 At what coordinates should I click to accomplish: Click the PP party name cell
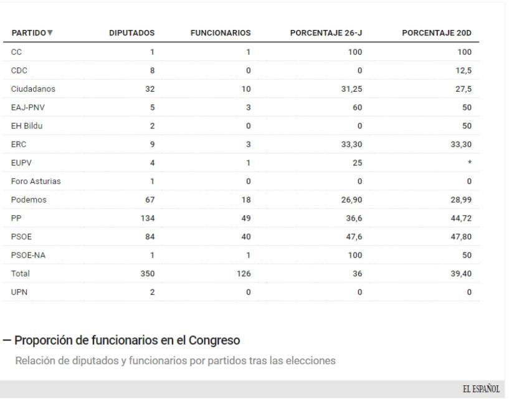[x=16, y=218]
